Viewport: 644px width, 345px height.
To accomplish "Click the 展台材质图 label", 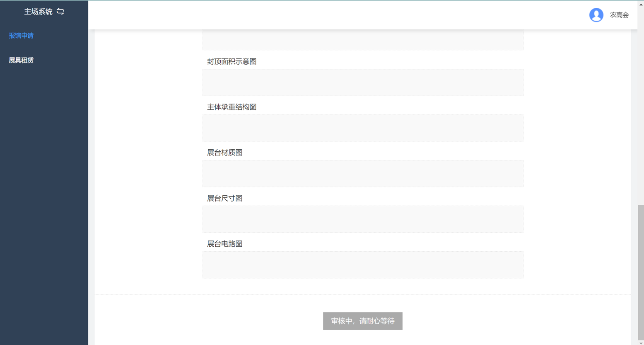I will 224,153.
